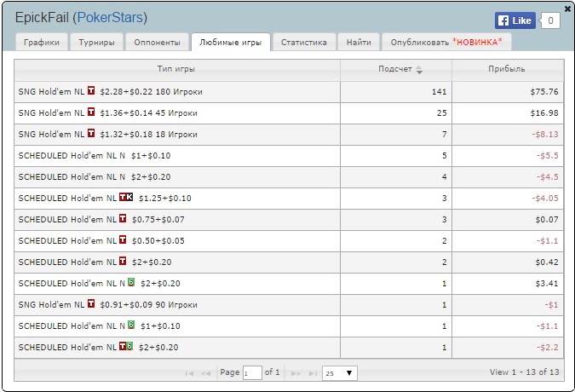Screen dimensions: 575x392
Task: Close the player stats popup
Action: point(567,9)
